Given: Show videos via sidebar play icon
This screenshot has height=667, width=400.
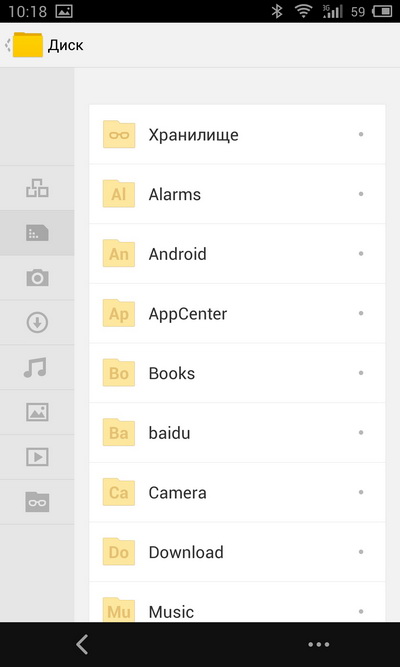Looking at the screenshot, I should tap(37, 457).
